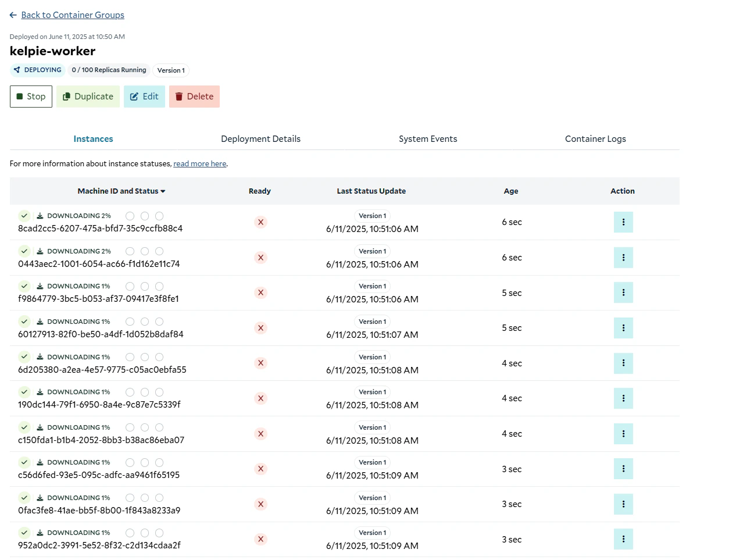Viewport: 743px width, 560px height.
Task: Click back arrow icon at top left
Action: point(13,15)
